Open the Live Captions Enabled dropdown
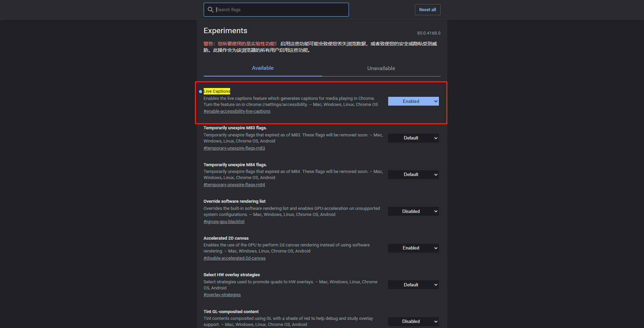 coord(413,101)
